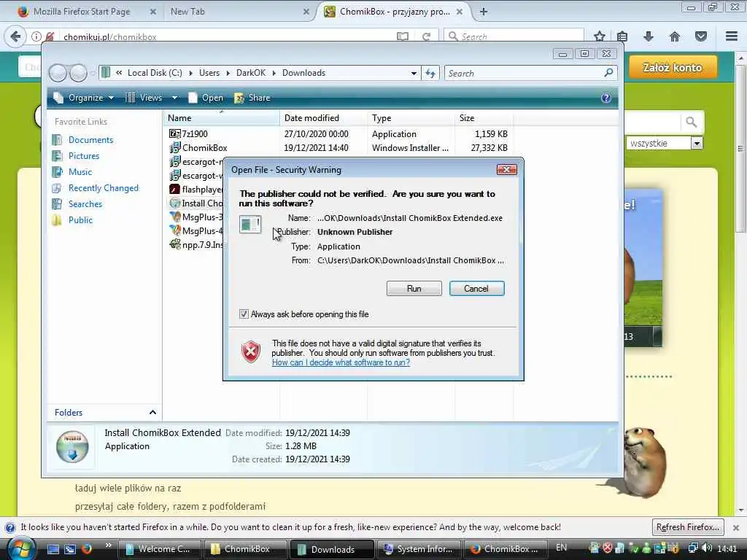Select npp.7.9 installer file

click(x=196, y=245)
